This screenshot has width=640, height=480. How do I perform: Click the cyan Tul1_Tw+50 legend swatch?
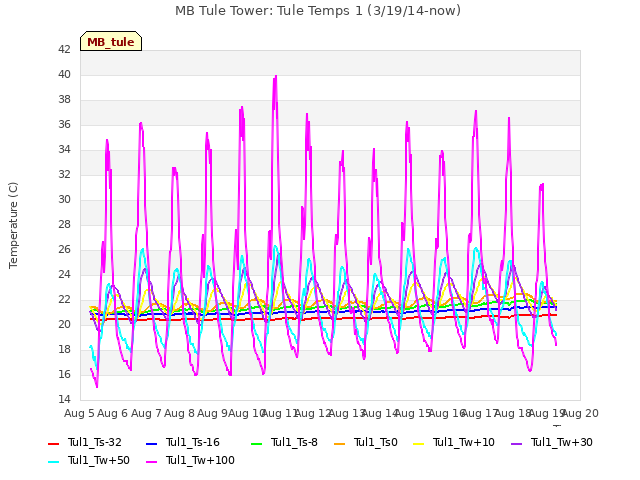[x=53, y=462]
